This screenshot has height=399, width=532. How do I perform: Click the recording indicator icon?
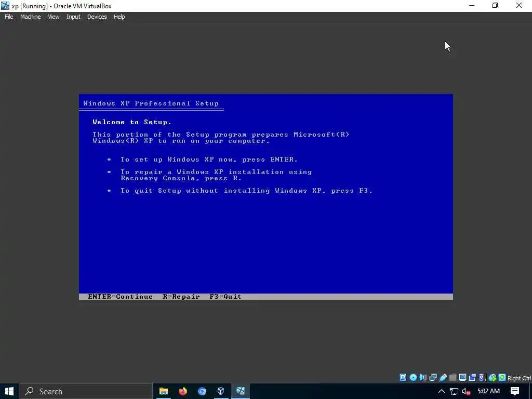click(472, 378)
